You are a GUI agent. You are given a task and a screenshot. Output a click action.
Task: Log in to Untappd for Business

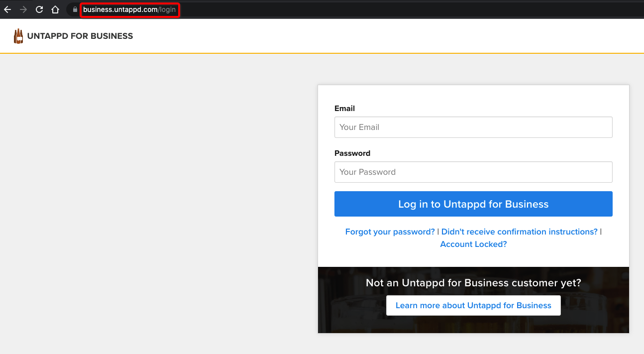coord(473,204)
